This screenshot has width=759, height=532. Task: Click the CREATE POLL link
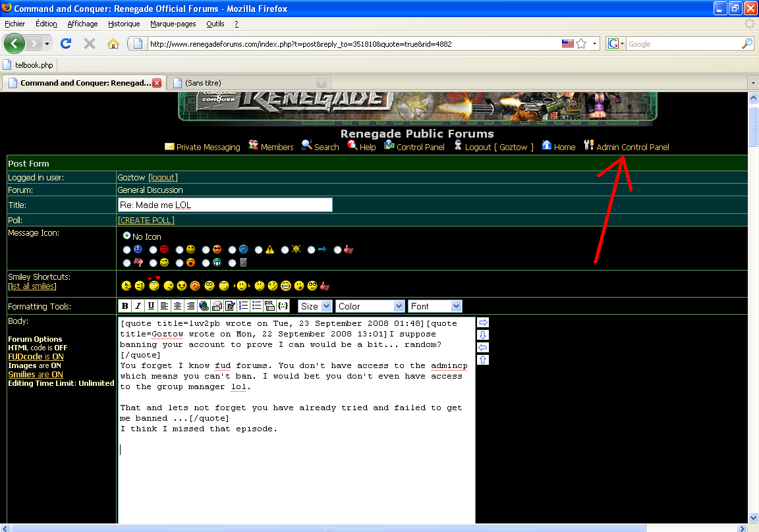[x=146, y=220]
